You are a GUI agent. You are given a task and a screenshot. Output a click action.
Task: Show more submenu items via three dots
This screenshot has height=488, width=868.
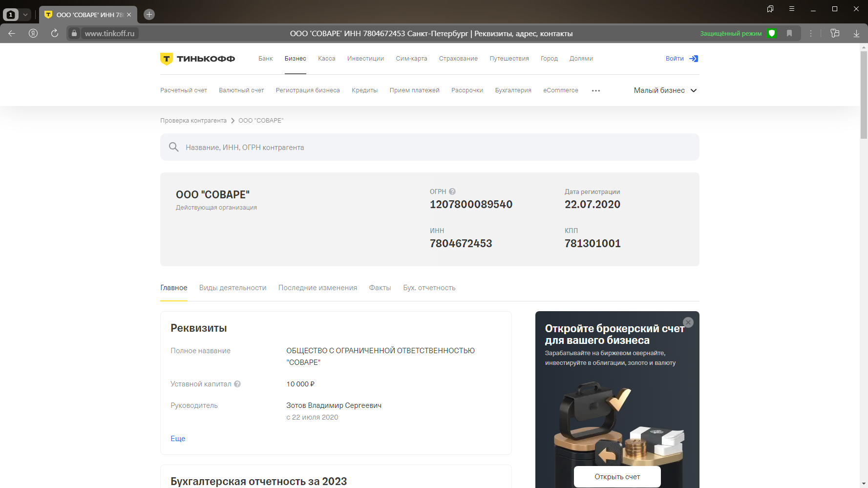click(596, 90)
